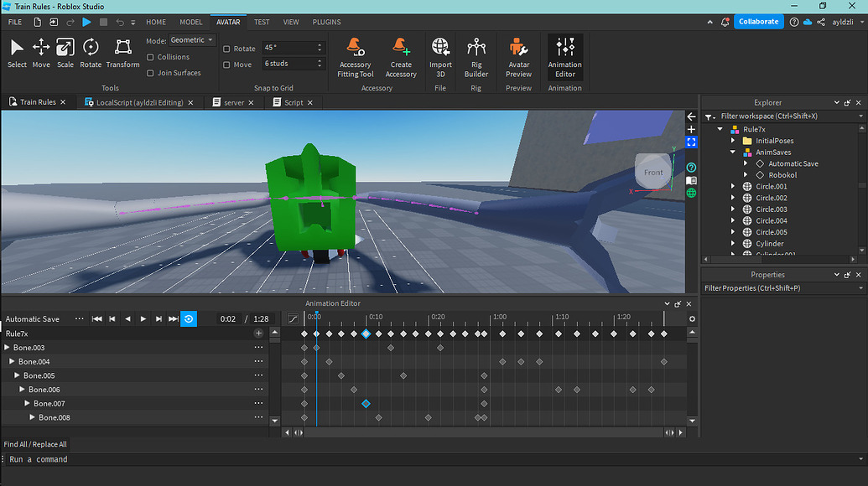This screenshot has height=486, width=868.
Task: Open the Automatic Save options ellipsis
Action: [79, 318]
